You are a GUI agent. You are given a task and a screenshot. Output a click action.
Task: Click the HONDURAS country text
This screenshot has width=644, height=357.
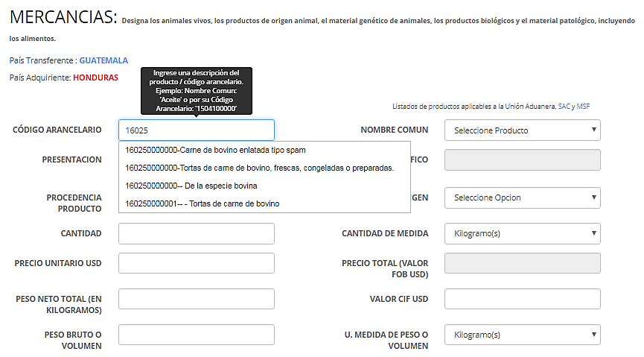[96, 78]
